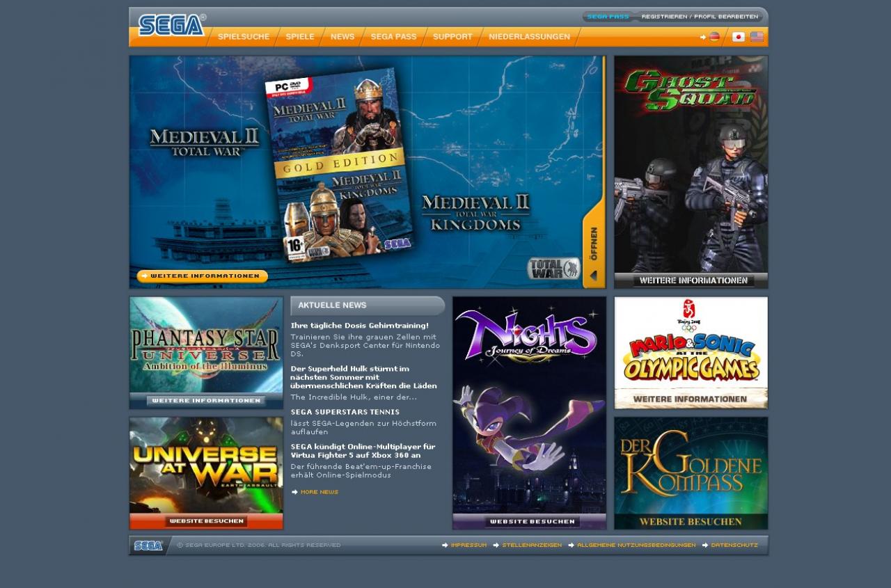
Task: Go to the SPIELE menu item
Action: 300,37
